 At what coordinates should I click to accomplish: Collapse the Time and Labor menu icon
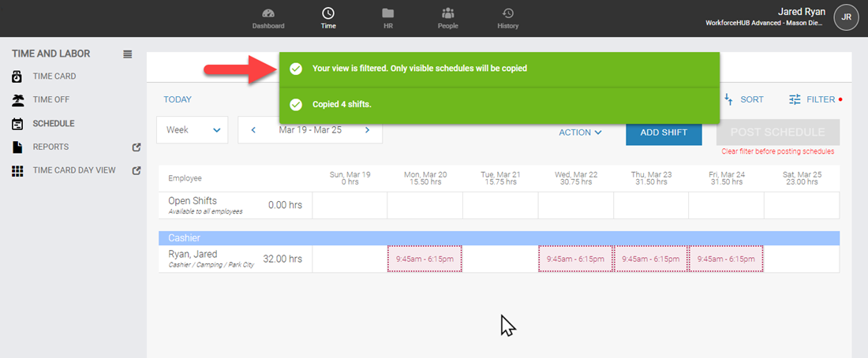click(x=128, y=54)
